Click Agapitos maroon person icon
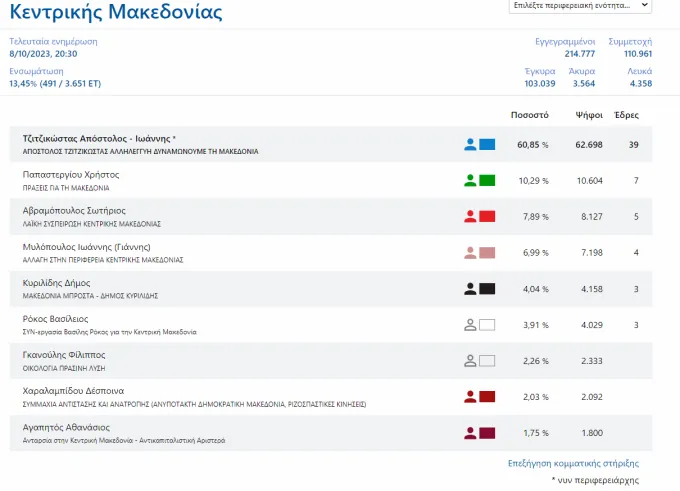 pos(470,433)
